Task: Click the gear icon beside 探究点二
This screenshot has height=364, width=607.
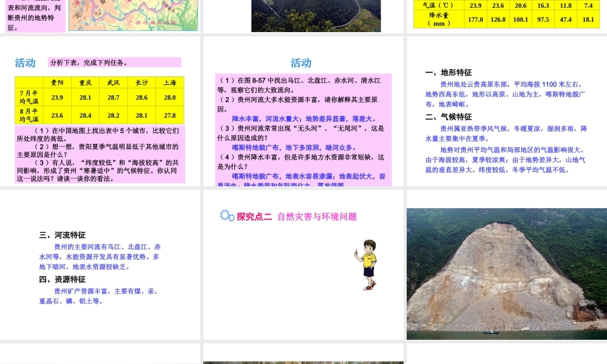Action: coord(227,216)
